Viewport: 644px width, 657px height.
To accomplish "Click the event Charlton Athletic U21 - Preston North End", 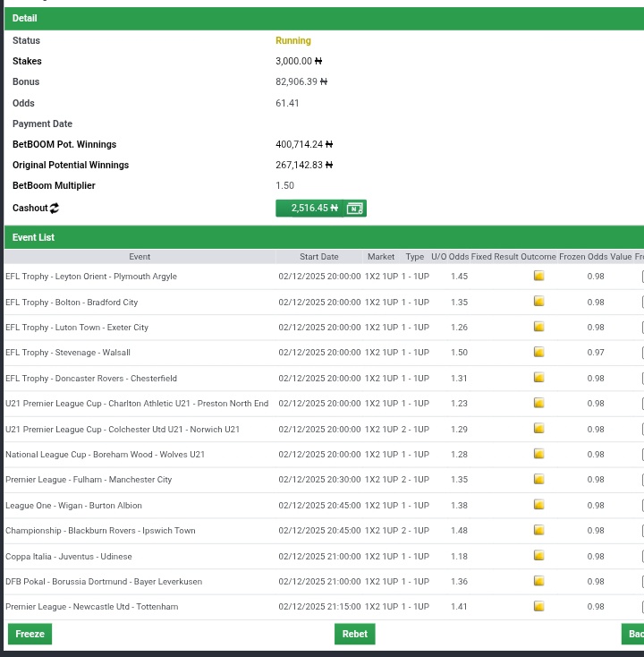I will click(x=137, y=404).
